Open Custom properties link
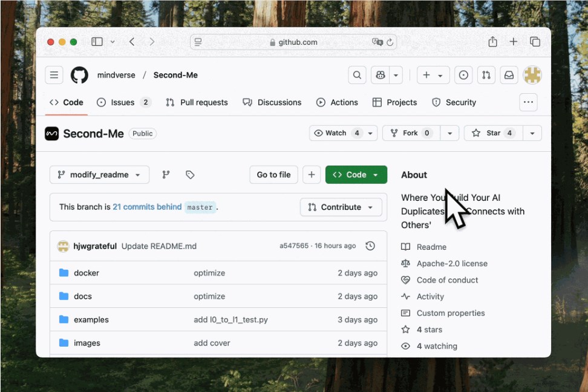The height and width of the screenshot is (392, 588). point(443,313)
